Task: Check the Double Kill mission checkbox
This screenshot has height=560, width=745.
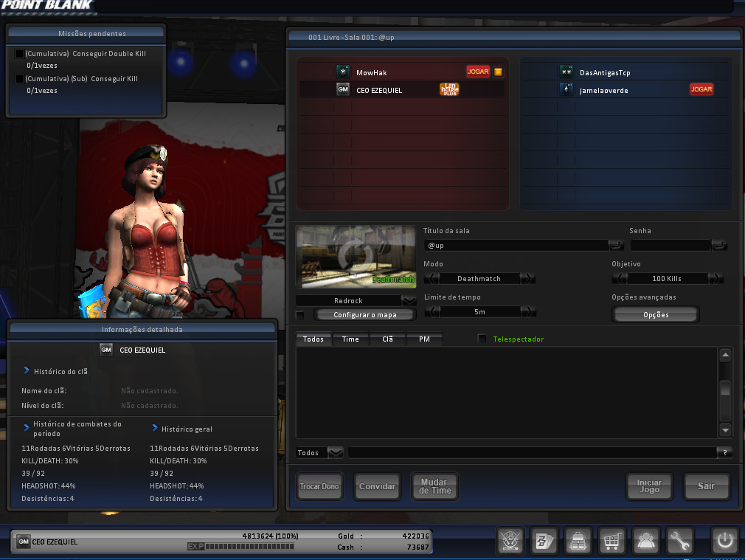Action: coord(19,54)
